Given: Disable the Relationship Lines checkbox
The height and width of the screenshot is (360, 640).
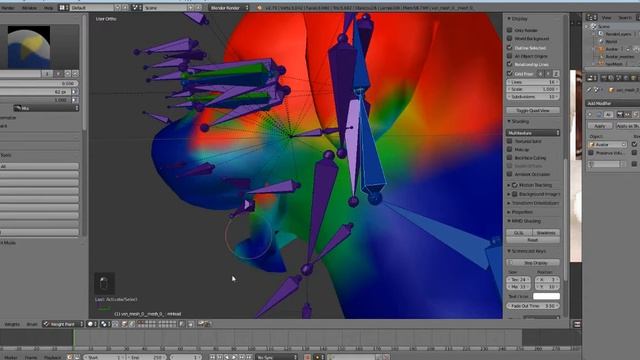Looking at the screenshot, I should (x=509, y=64).
